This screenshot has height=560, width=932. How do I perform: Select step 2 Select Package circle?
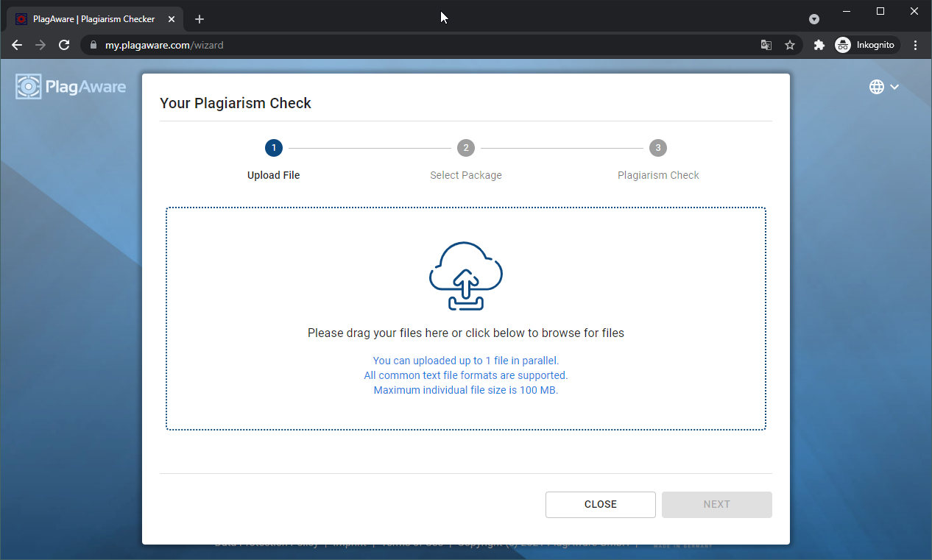tap(466, 148)
